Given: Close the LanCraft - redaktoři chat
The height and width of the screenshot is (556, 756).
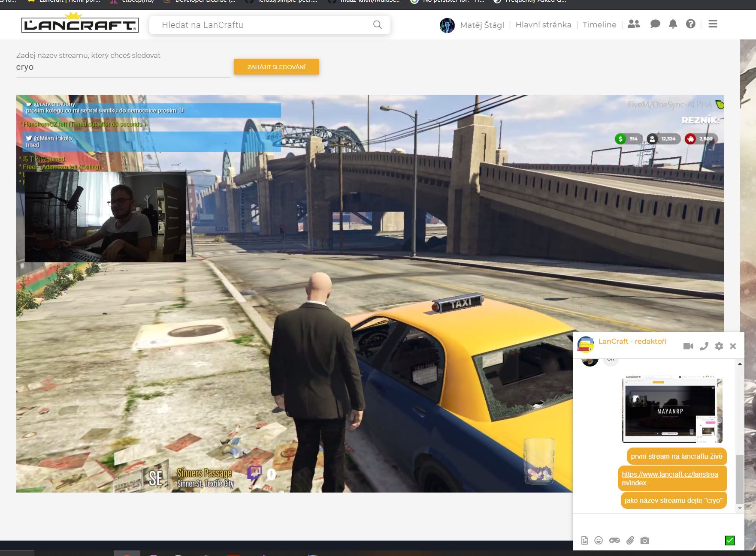Looking at the screenshot, I should pyautogui.click(x=733, y=346).
